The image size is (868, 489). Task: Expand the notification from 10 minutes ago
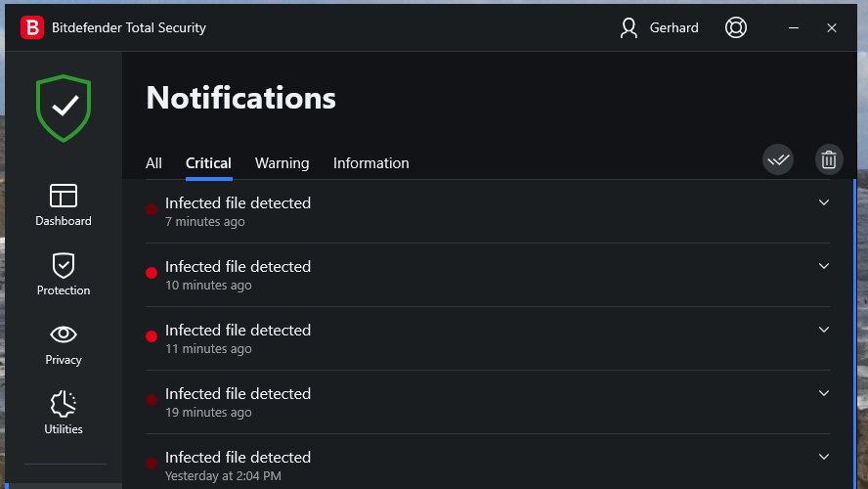click(x=823, y=266)
